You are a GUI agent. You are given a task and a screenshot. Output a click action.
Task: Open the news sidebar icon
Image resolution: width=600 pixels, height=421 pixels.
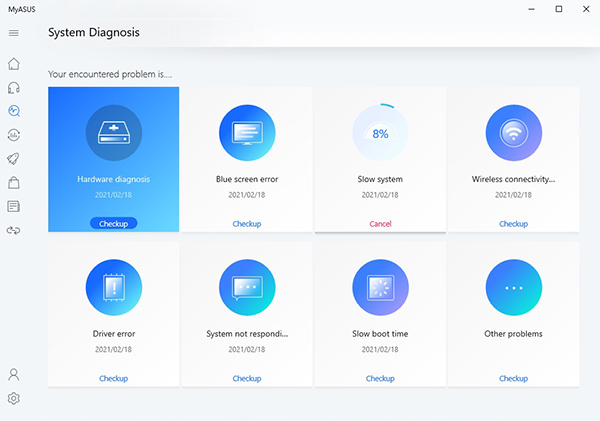[x=13, y=207]
